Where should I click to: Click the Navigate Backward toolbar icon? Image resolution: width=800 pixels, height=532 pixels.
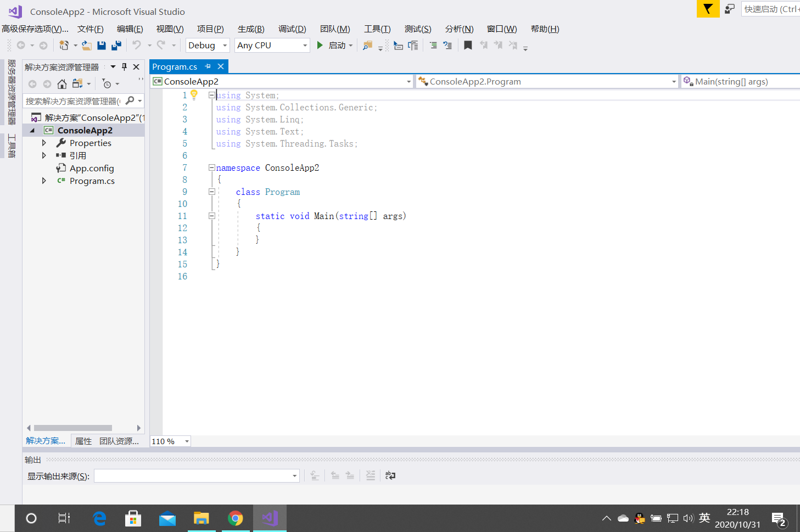(21, 46)
